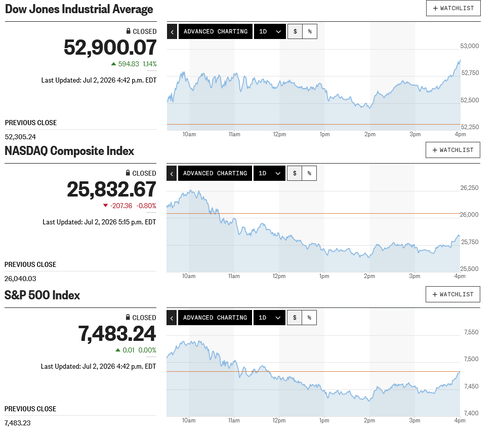Switch Dow Jones chart to dollar view
The height and width of the screenshot is (429, 500).
pyautogui.click(x=295, y=32)
